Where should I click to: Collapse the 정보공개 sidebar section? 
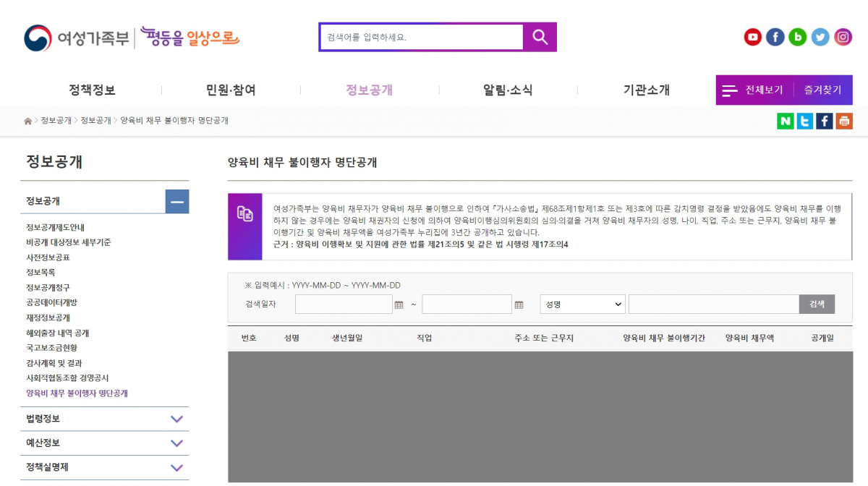(x=177, y=202)
